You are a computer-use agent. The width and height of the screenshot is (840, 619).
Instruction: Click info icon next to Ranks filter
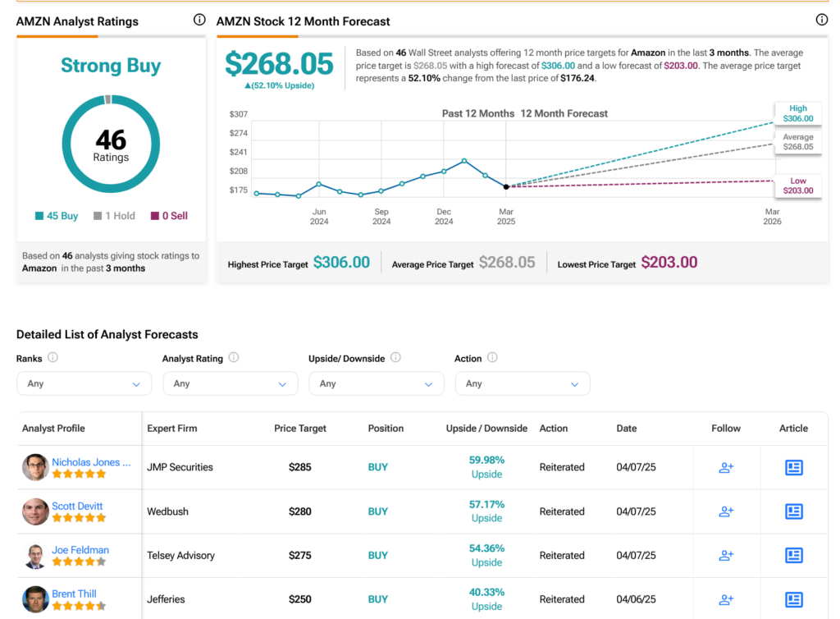(x=52, y=357)
